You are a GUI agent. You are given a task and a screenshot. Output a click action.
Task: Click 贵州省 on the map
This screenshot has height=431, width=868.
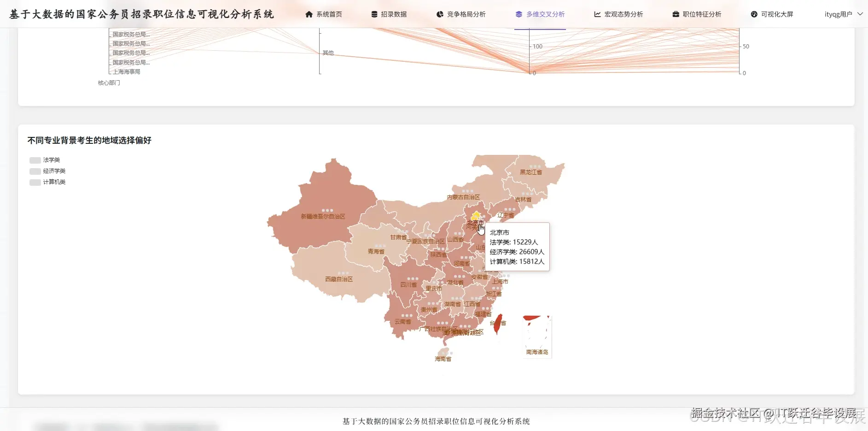pos(429,310)
